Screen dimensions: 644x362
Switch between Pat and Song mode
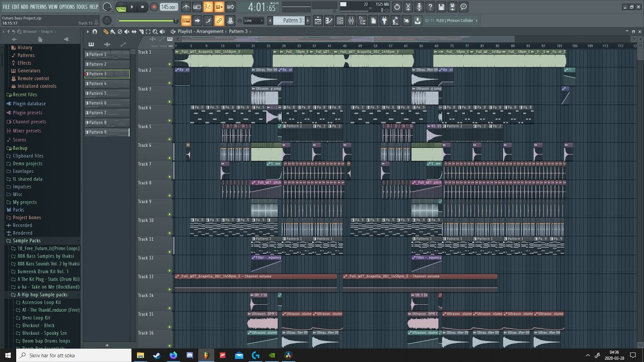coord(121,7)
